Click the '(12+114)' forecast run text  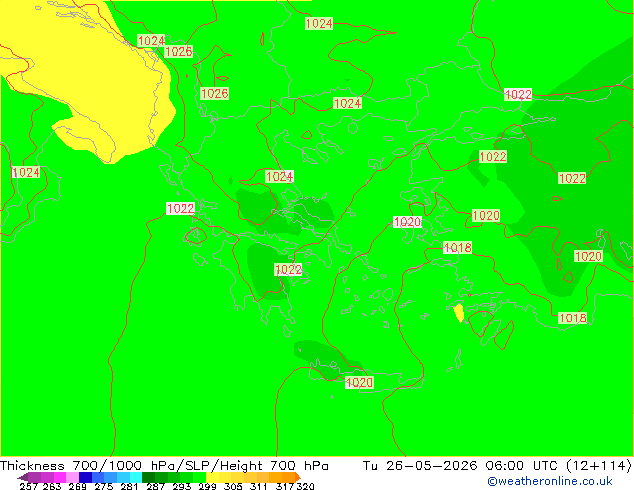(599, 466)
